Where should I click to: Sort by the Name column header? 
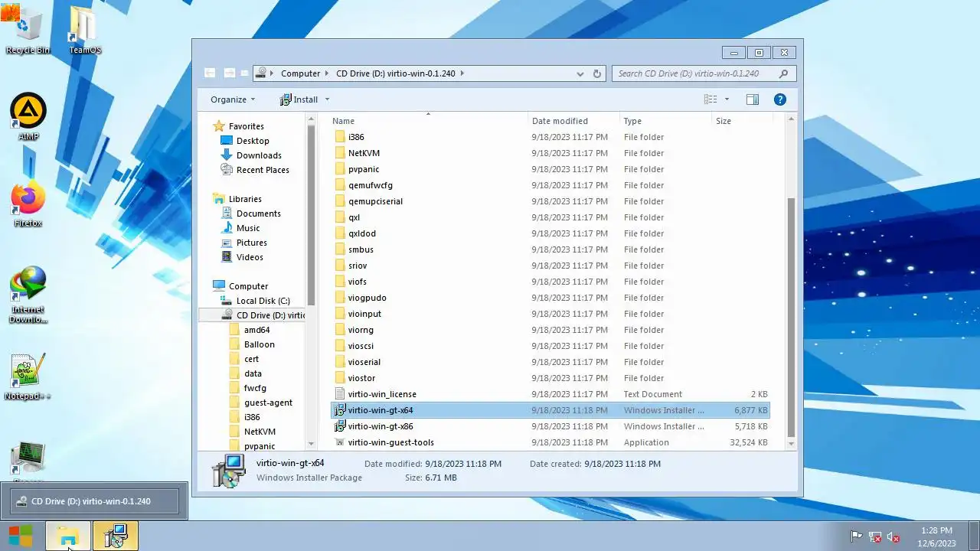pos(429,121)
